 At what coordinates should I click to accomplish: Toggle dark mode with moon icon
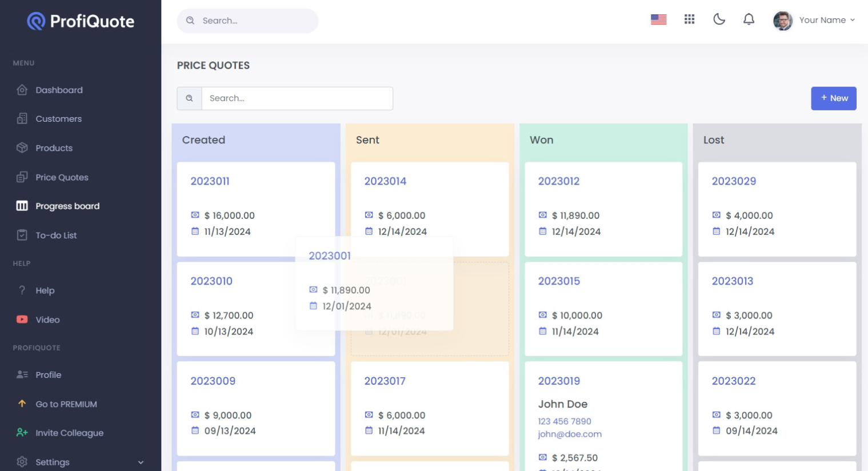tap(719, 19)
